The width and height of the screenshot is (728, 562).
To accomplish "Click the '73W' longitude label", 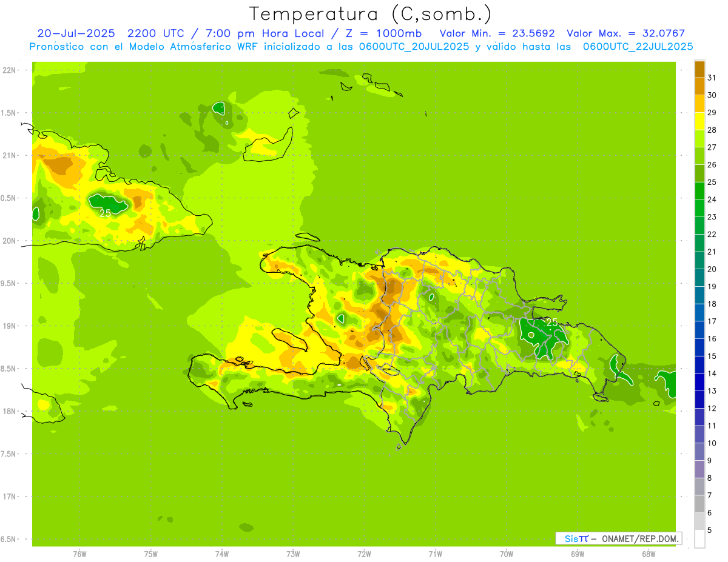I will click(x=293, y=554).
